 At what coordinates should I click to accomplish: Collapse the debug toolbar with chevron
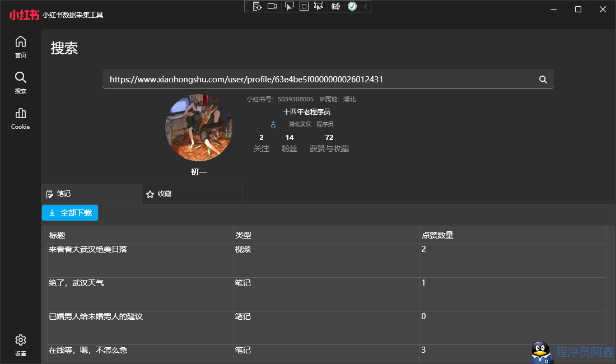pos(366,6)
